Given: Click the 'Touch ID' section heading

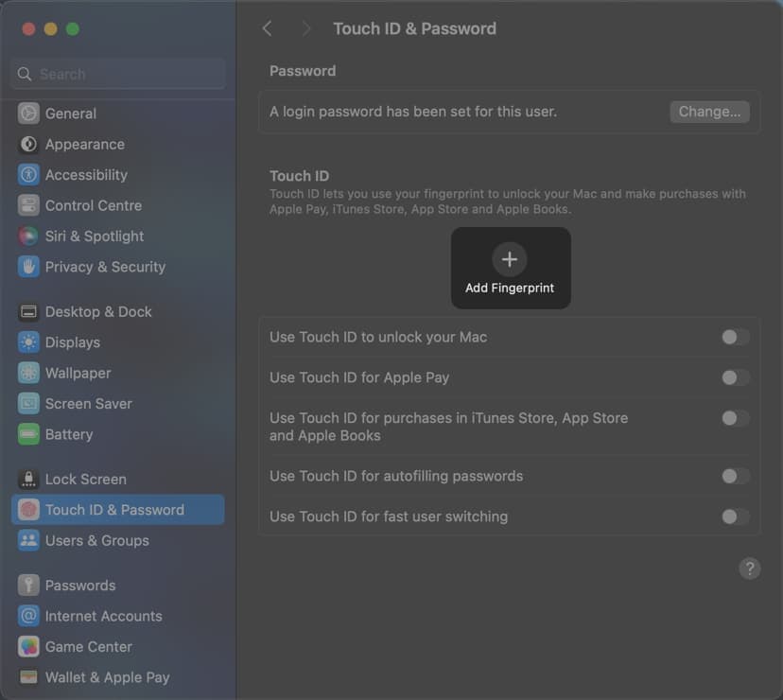Looking at the screenshot, I should pos(299,176).
